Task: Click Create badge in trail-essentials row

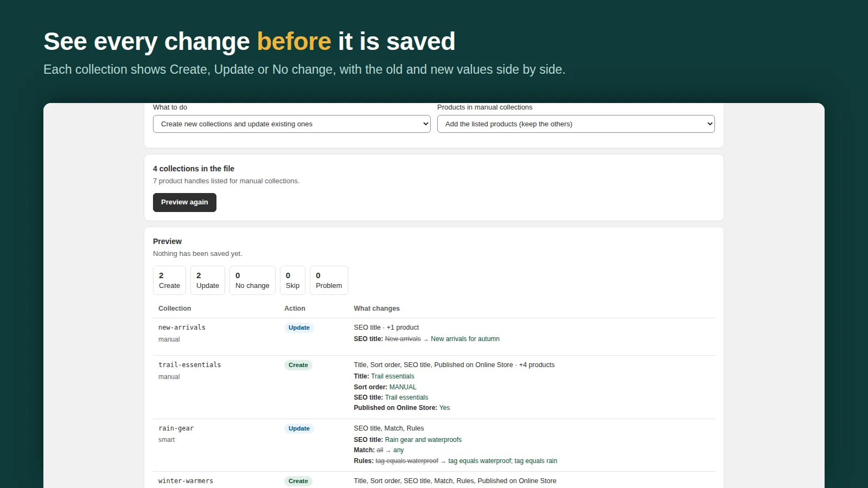Action: (298, 365)
